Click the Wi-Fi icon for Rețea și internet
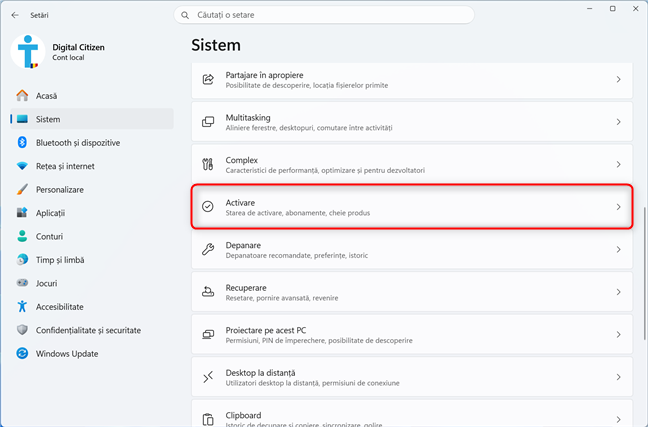The height and width of the screenshot is (427, 648). (x=22, y=166)
